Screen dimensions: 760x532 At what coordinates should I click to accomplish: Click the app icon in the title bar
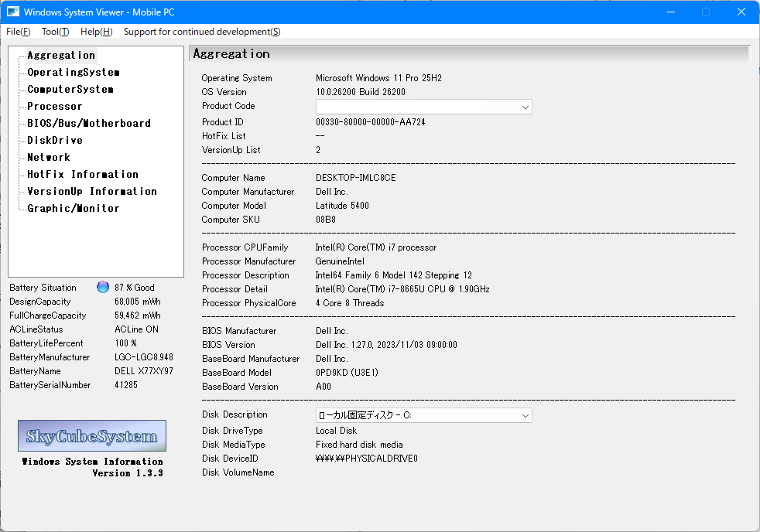click(13, 12)
